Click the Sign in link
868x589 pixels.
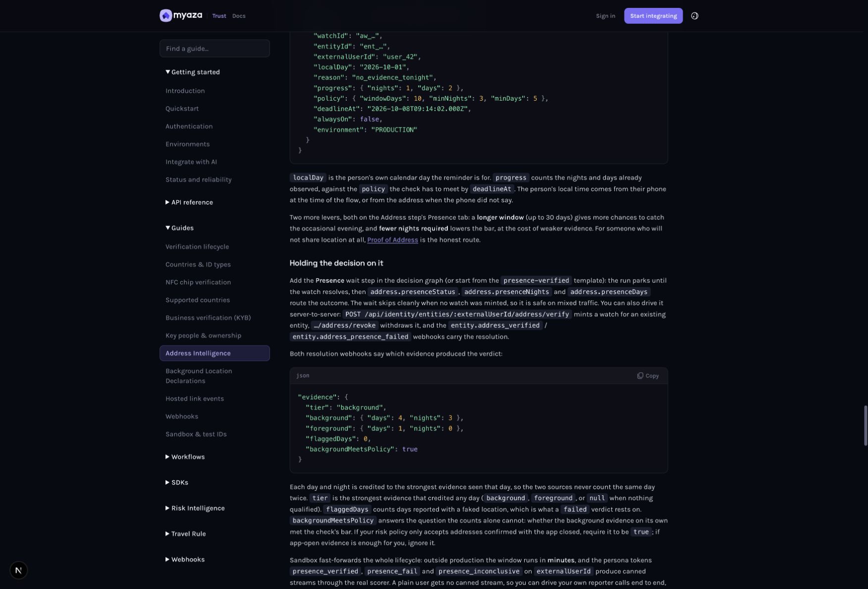click(x=605, y=16)
